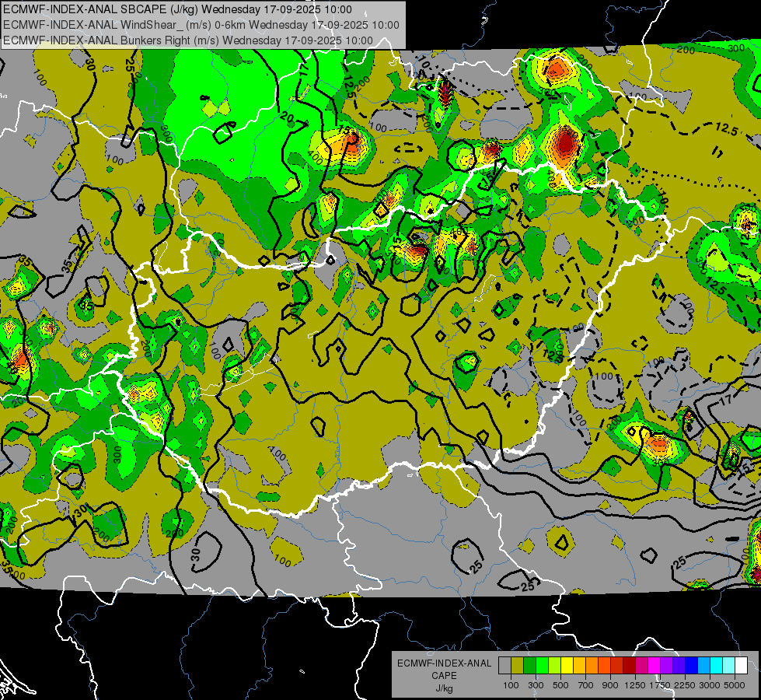Image resolution: width=761 pixels, height=700 pixels.
Task: Select the CAPE label in the legend
Action: 444,676
